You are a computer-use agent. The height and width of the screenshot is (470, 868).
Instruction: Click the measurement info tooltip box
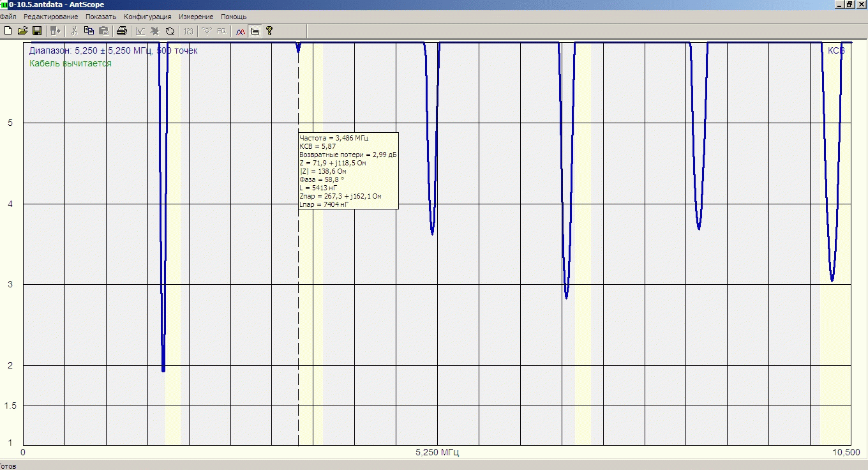(x=348, y=171)
